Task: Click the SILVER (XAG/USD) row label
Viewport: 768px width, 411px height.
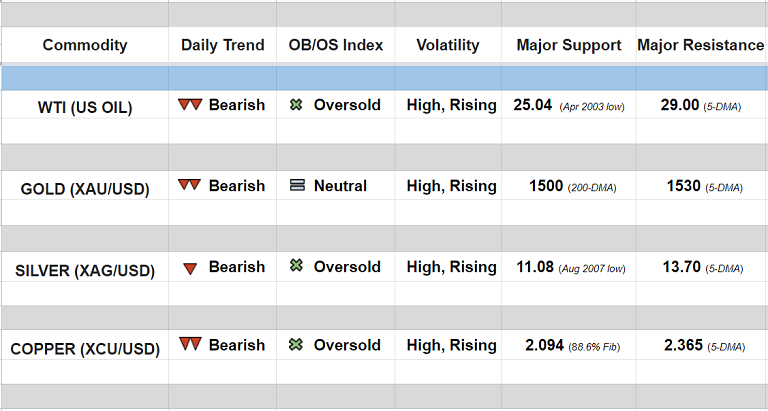Action: (x=85, y=269)
